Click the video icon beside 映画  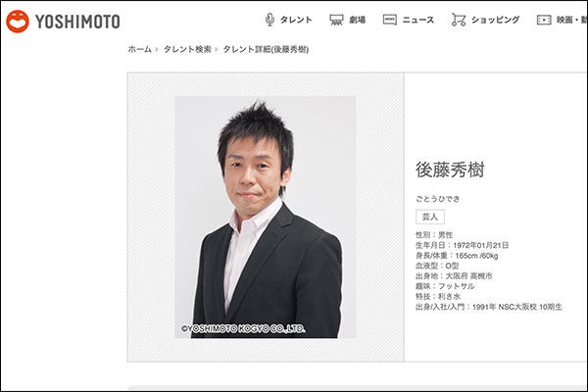[x=544, y=20]
